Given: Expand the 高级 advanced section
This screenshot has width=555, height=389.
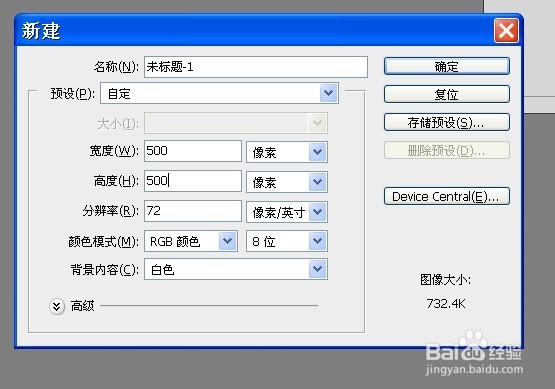Looking at the screenshot, I should pyautogui.click(x=57, y=306).
